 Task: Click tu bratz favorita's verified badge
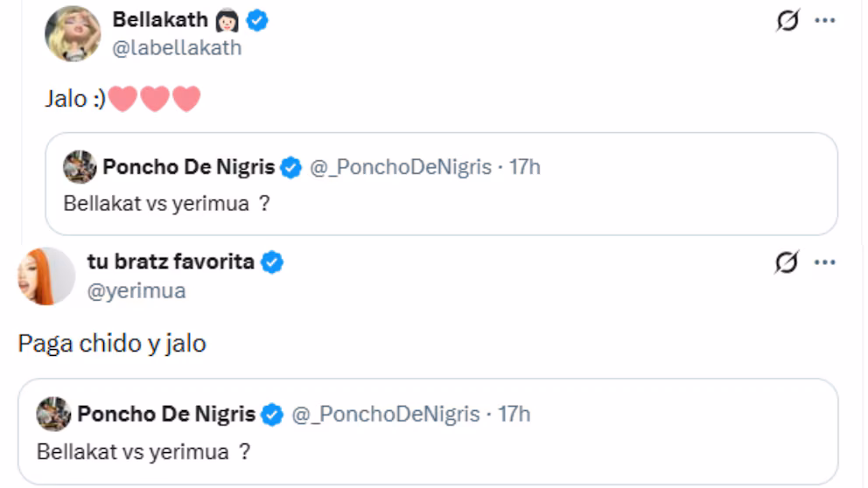coord(273,262)
